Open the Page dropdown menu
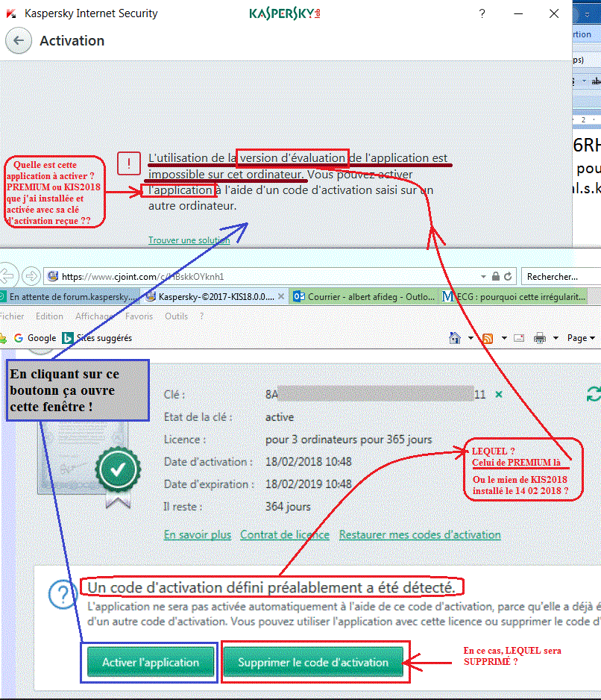The height and width of the screenshot is (700, 601). [581, 338]
